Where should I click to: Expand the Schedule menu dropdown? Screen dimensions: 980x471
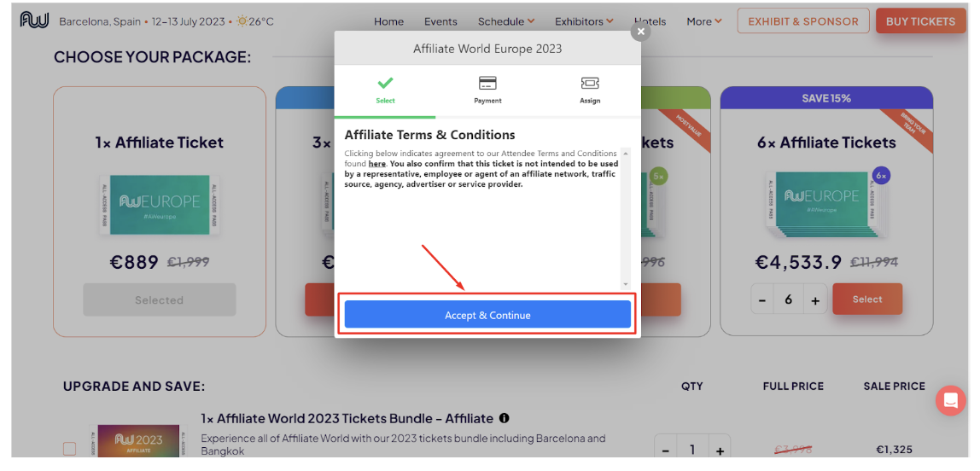pos(506,21)
